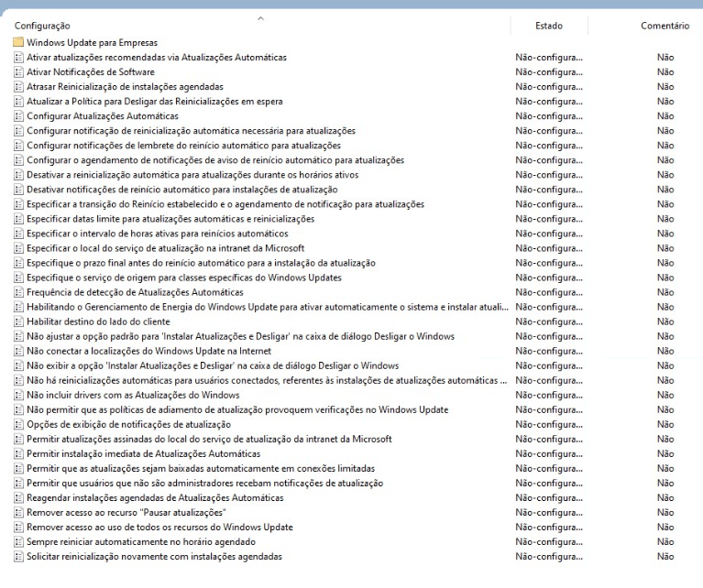This screenshot has height=588, width=703.
Task: Select Permitir que as atualizações sejam baixadas
Action: pos(201,468)
